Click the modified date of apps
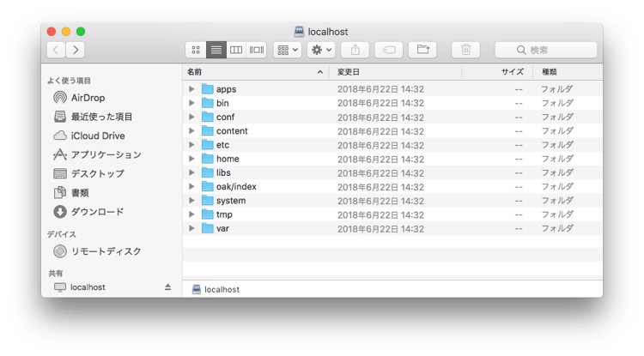The image size is (644, 356). [380, 89]
